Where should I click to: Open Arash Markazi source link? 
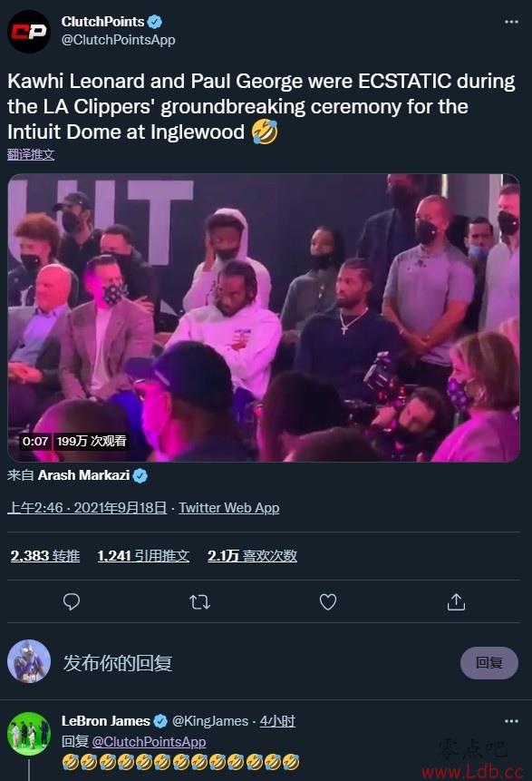click(83, 475)
